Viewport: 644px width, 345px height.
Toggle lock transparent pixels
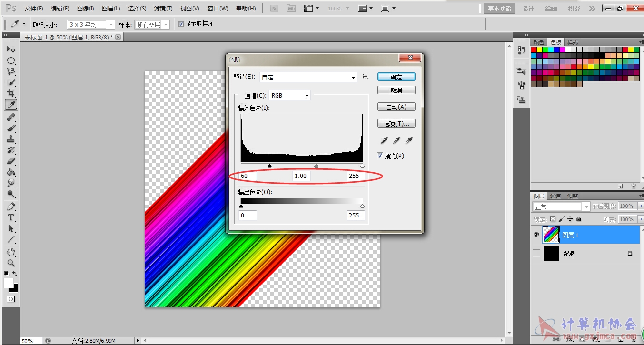point(553,219)
